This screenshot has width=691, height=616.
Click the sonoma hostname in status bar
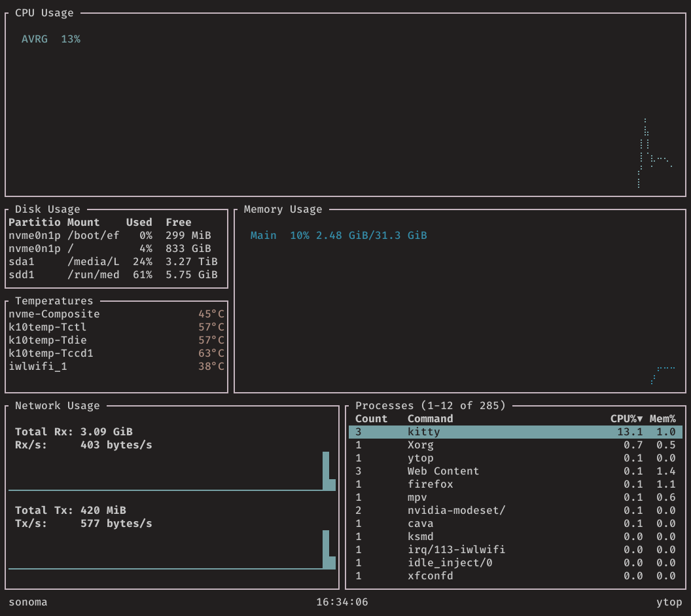[x=27, y=602]
